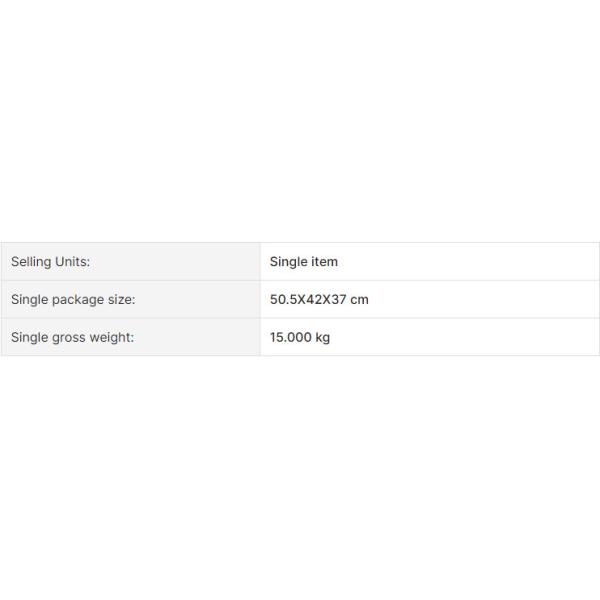Click 'Single' in the 'Single item' value

(290, 262)
